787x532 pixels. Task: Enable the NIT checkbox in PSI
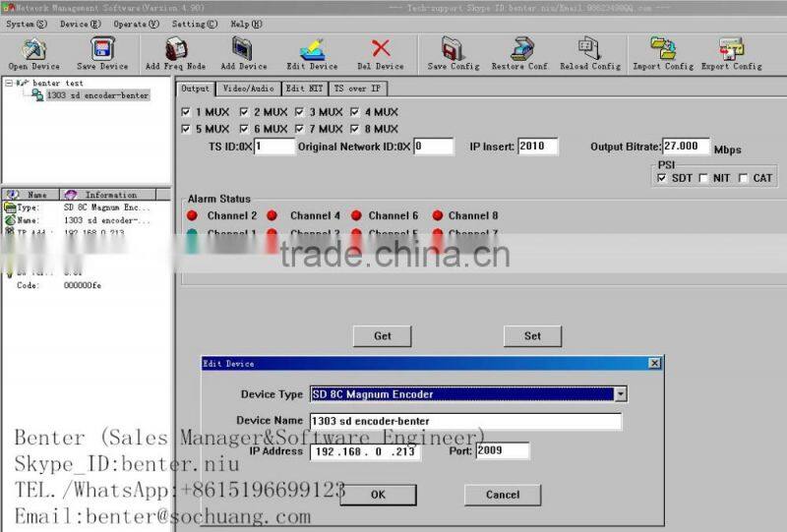702,178
